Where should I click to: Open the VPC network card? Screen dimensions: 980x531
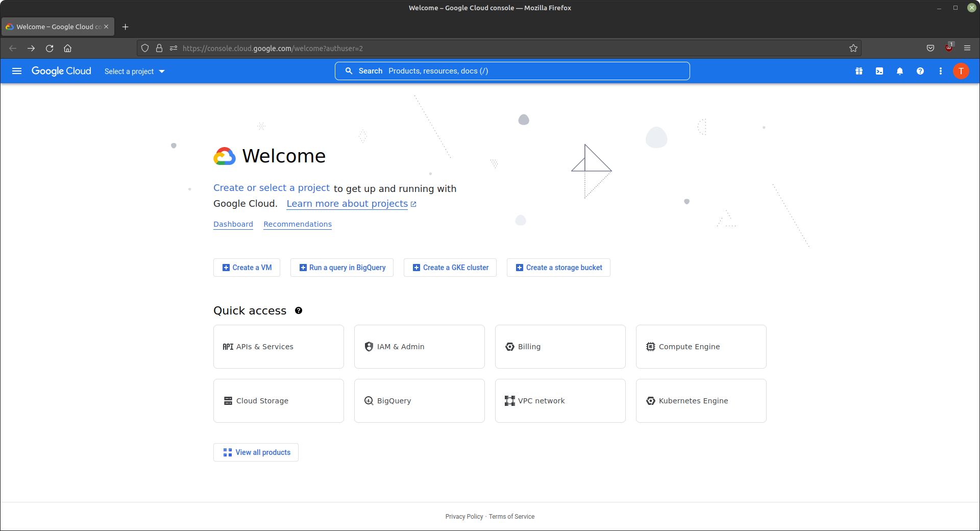pos(560,401)
